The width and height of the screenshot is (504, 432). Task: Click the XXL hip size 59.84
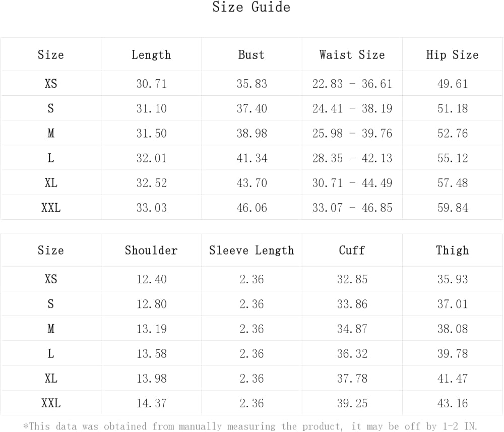click(x=452, y=208)
